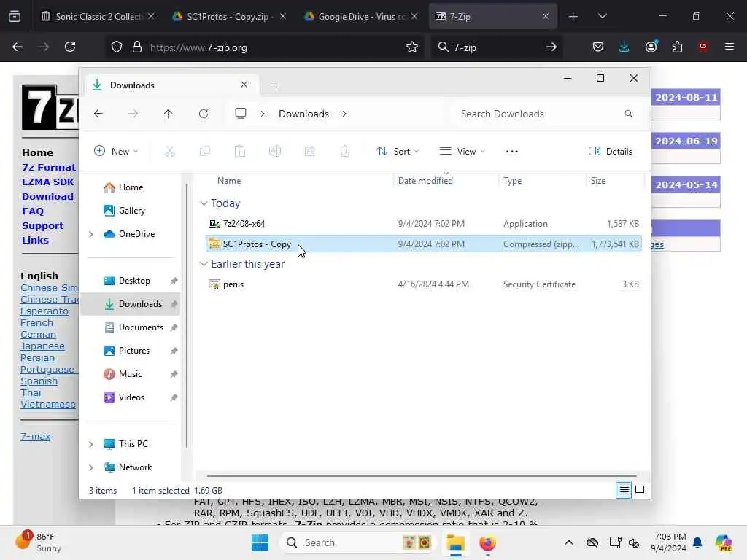
Task: Open the View dropdown
Action: tap(462, 152)
